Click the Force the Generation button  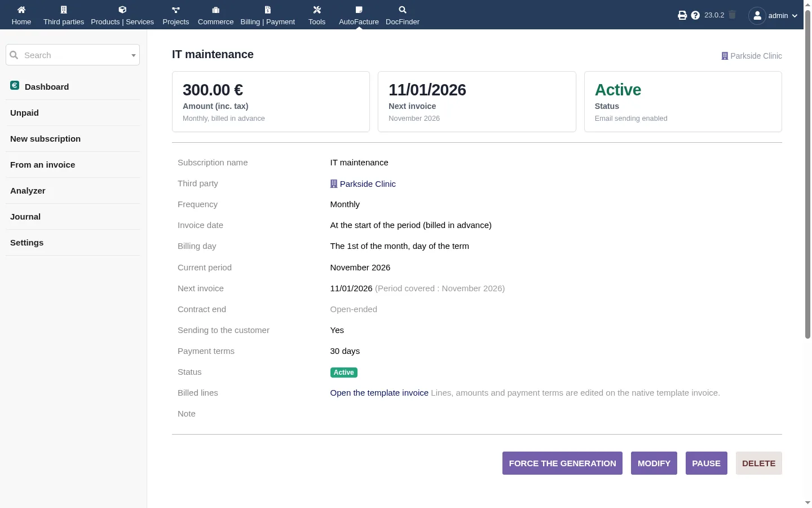coord(562,463)
